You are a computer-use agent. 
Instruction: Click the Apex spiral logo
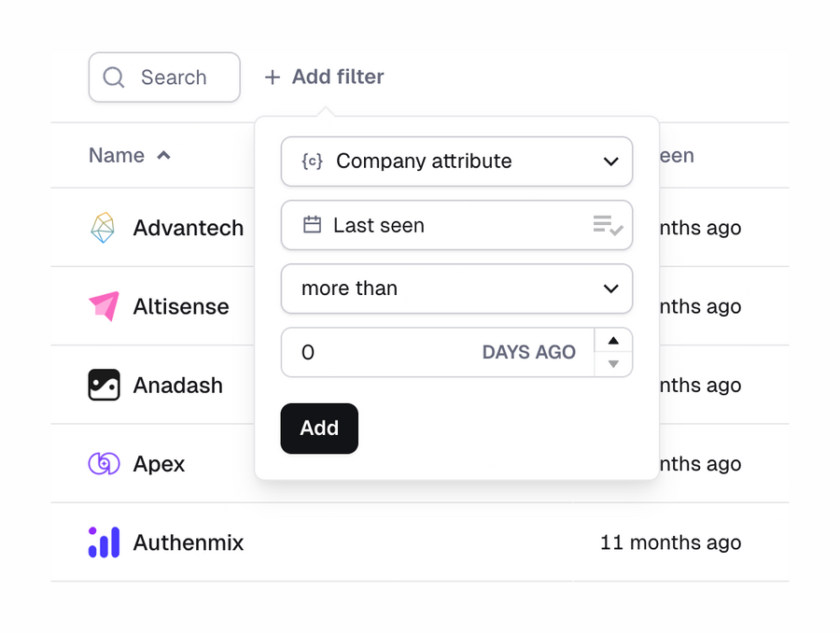pos(104,463)
